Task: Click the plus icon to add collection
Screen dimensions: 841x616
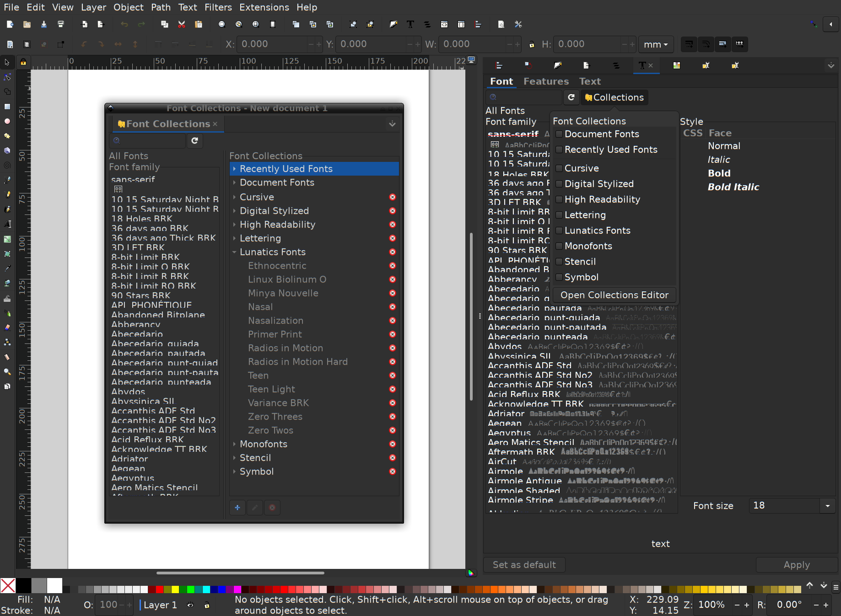Action: (x=237, y=508)
